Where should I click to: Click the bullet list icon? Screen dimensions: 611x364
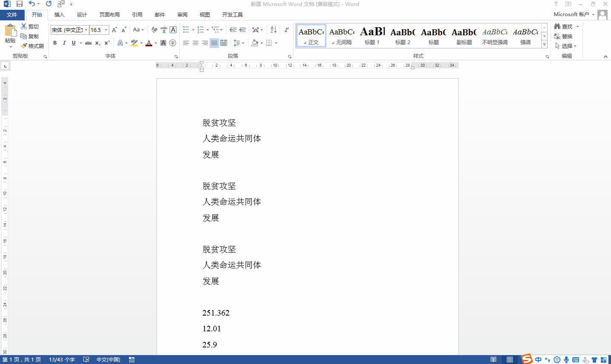[186, 30]
